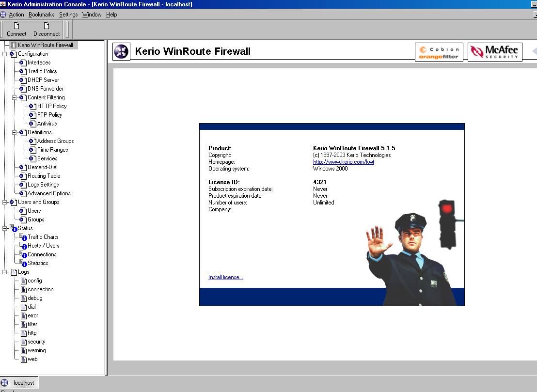Select the Groups tree item
This screenshot has height=392, width=537.
tap(36, 220)
